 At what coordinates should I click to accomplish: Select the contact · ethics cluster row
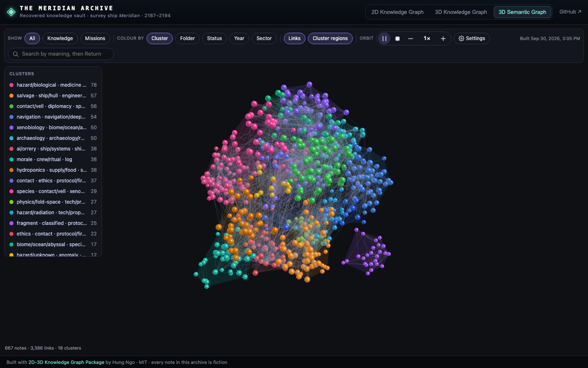point(53,181)
